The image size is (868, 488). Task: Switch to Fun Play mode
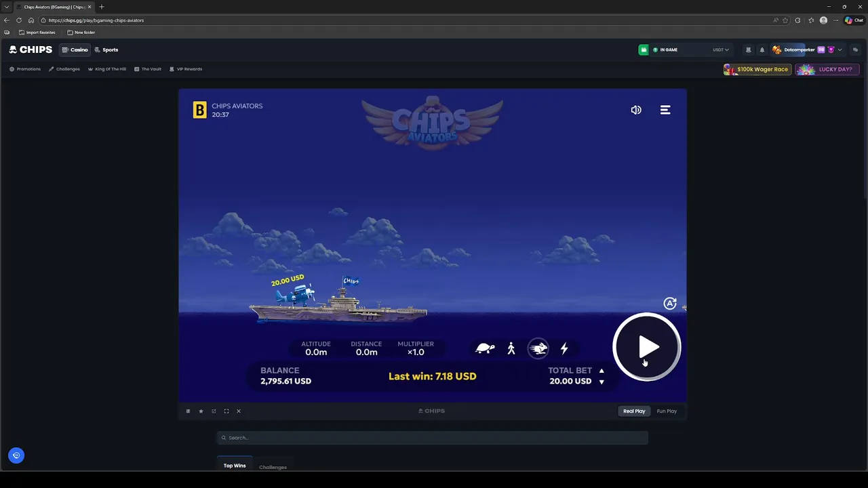[x=667, y=411]
